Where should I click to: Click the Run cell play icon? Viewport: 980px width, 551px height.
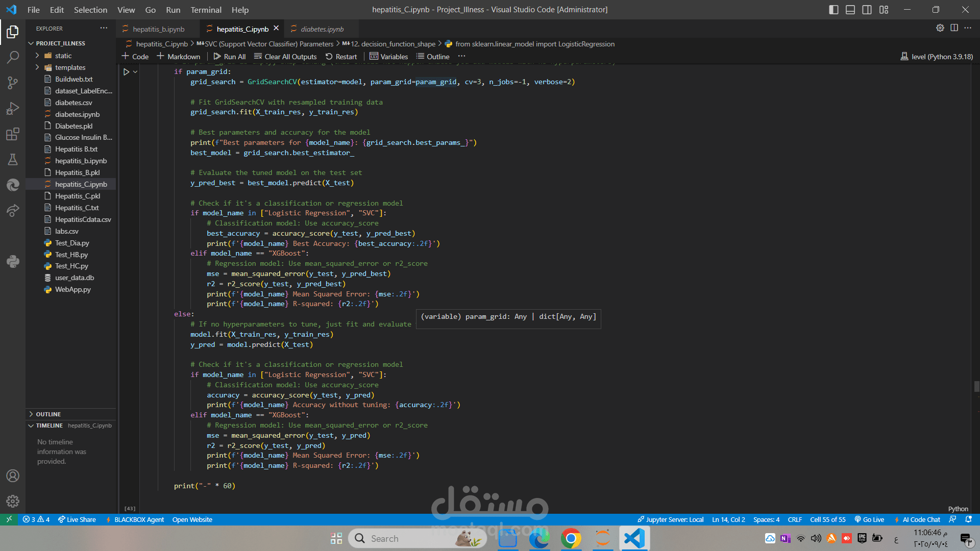click(x=126, y=72)
